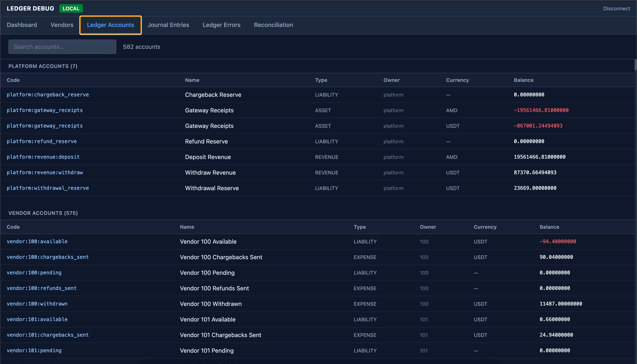Click the 582 accounts count label
This screenshot has width=637, height=364.
141,47
